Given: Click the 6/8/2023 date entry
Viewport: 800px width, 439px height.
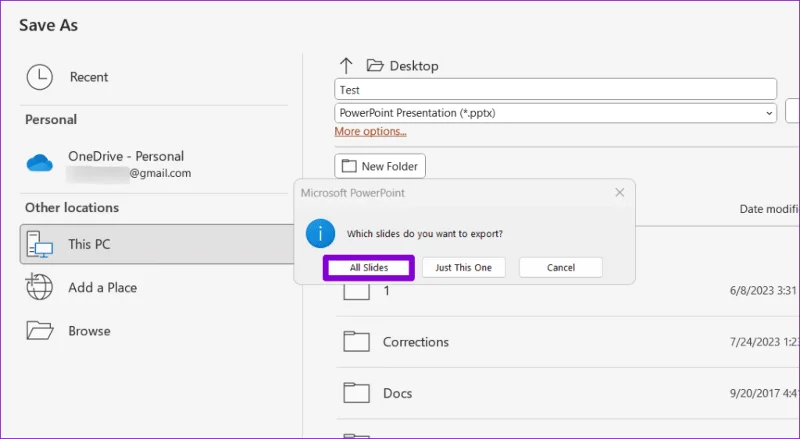Looking at the screenshot, I should [764, 290].
